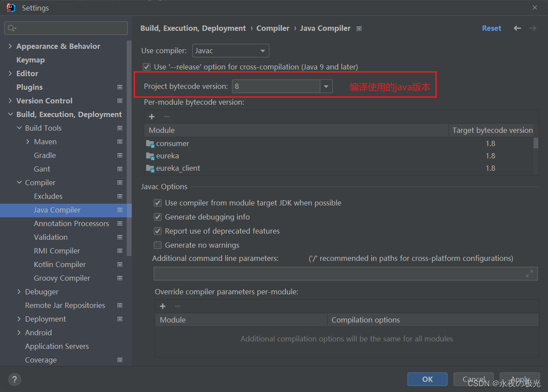Select Plugins in settings tree

tap(29, 87)
